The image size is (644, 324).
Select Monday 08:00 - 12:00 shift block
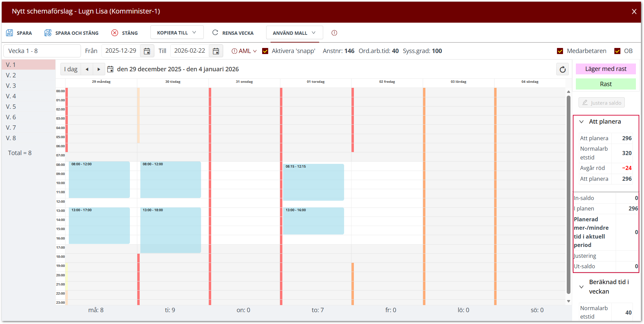(99, 180)
